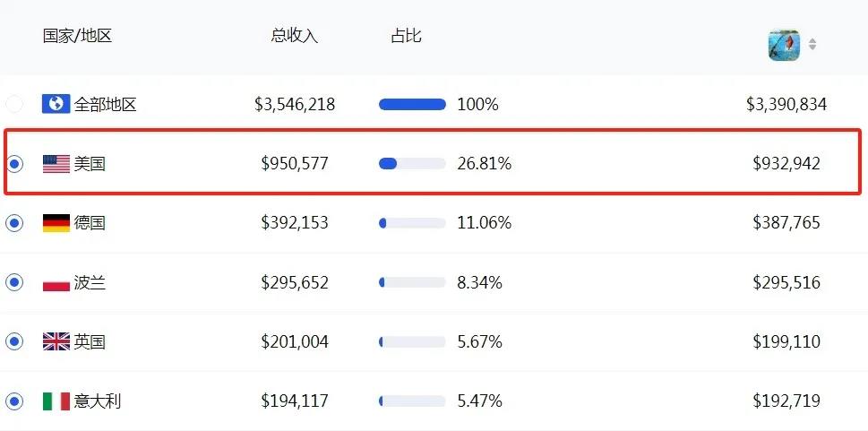Click the United States flag icon
This screenshot has height=431, width=868.
click(56, 163)
